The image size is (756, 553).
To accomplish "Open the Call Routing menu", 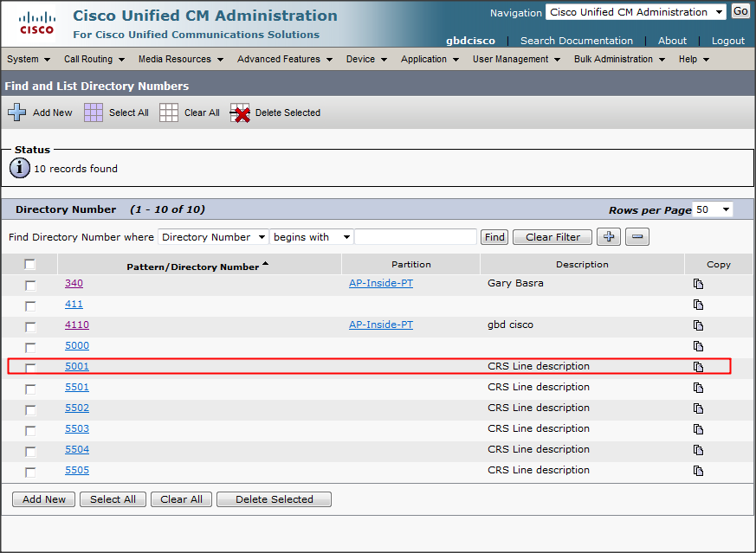I will (94, 59).
